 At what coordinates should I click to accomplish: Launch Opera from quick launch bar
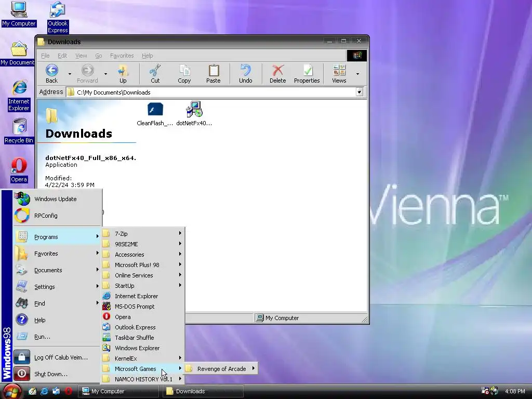pos(68,391)
